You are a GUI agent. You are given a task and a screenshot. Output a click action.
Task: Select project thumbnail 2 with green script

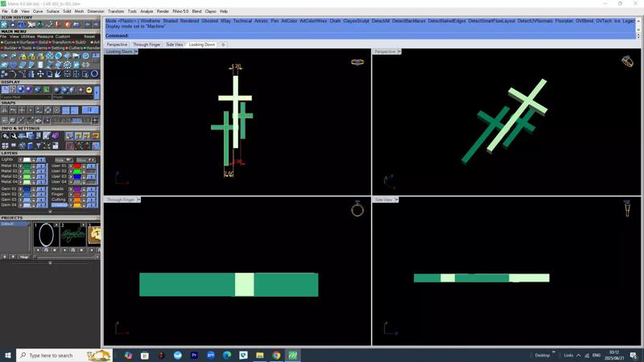tap(73, 235)
